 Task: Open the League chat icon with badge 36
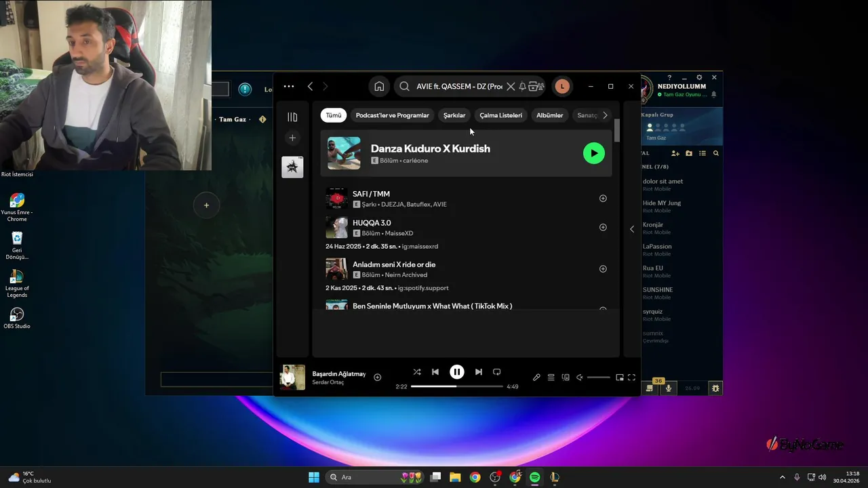(x=650, y=388)
